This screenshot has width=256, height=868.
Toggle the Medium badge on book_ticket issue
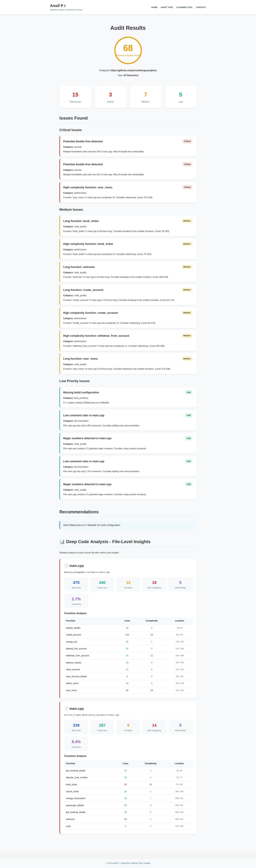(187, 221)
